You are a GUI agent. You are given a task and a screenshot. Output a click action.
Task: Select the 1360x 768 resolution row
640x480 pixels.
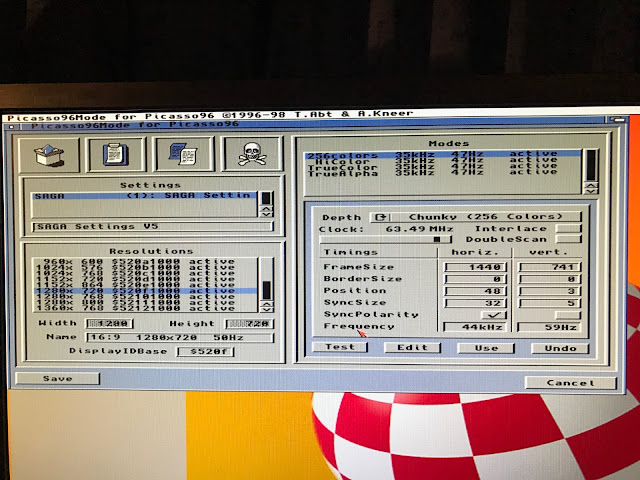click(145, 308)
